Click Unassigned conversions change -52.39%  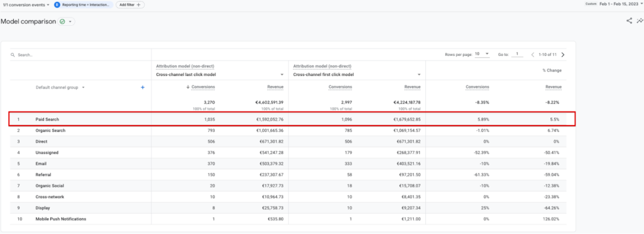481,153
